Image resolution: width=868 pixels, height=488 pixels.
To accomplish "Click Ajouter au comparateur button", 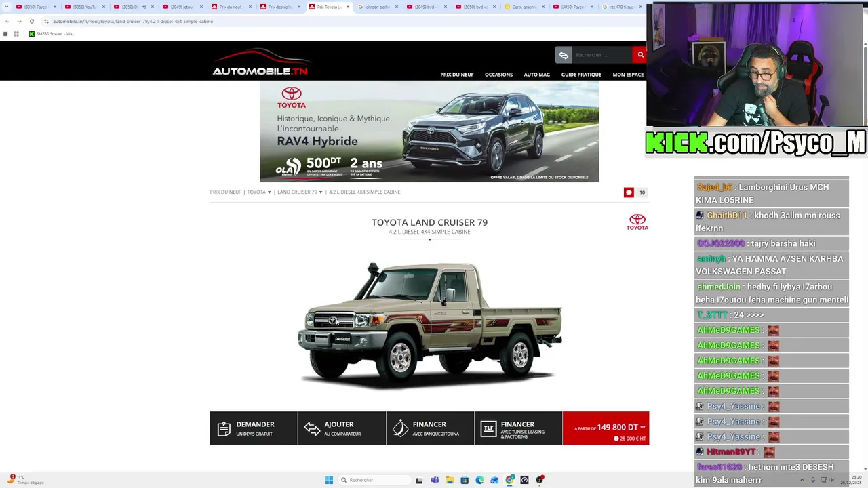I will pos(342,428).
